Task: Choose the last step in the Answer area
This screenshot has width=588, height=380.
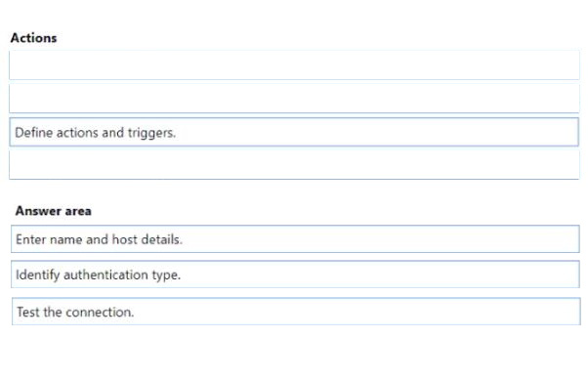Action: 296,312
